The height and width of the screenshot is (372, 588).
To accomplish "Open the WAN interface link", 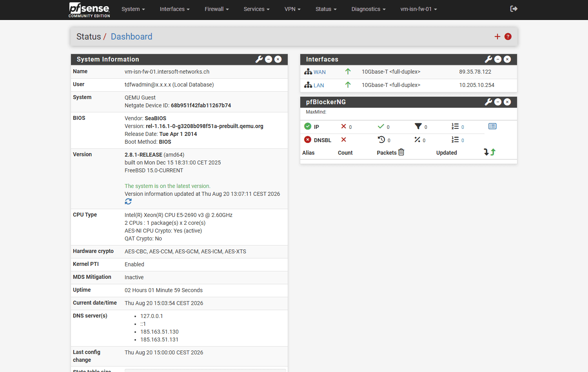I will pos(319,72).
